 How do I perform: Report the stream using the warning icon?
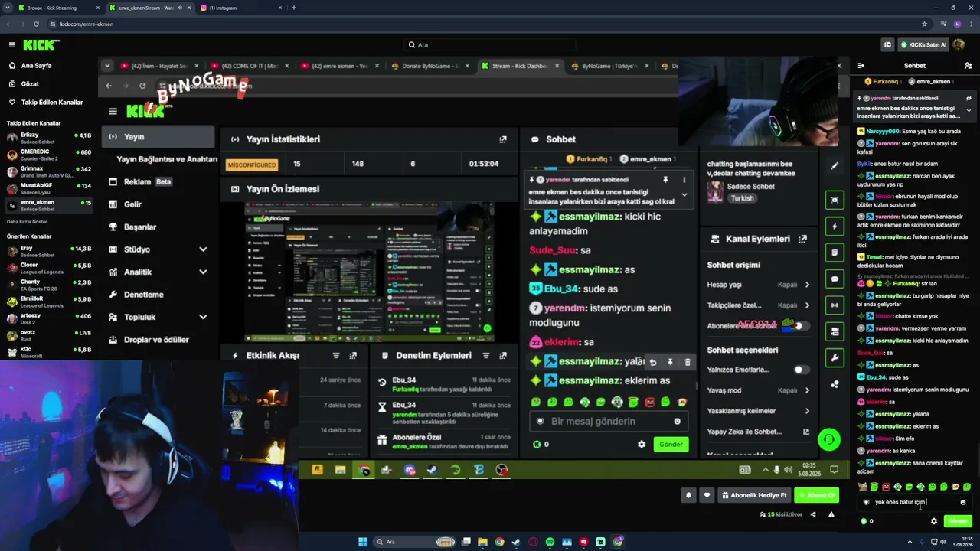click(831, 514)
